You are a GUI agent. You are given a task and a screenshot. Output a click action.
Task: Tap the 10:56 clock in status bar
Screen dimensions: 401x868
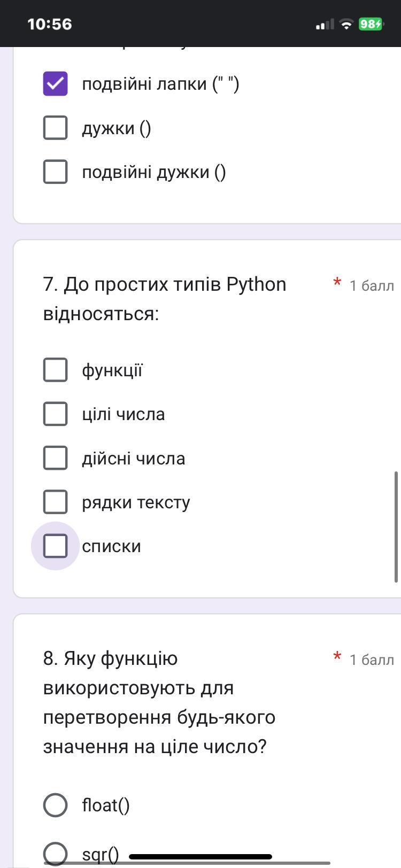pyautogui.click(x=49, y=24)
